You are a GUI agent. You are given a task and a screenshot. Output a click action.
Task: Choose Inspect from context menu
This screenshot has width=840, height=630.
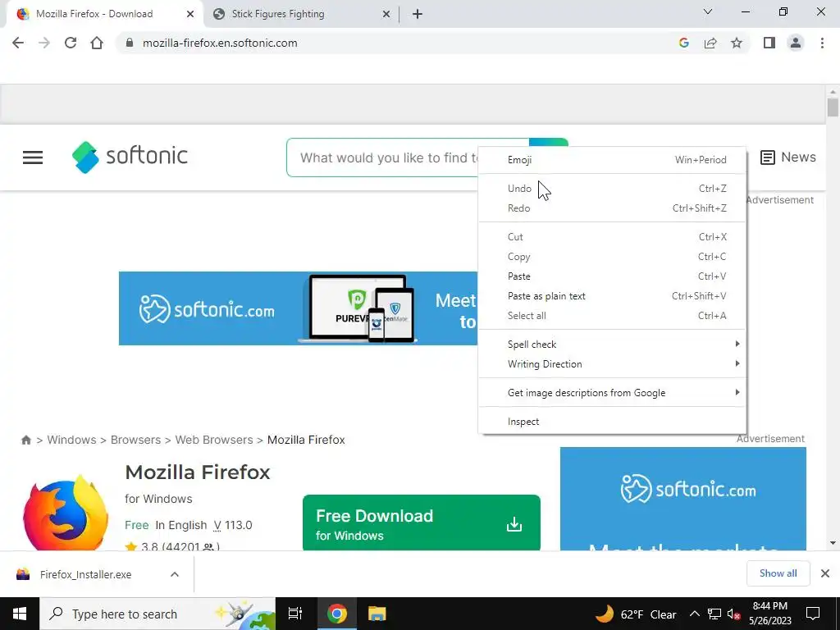pos(612,422)
